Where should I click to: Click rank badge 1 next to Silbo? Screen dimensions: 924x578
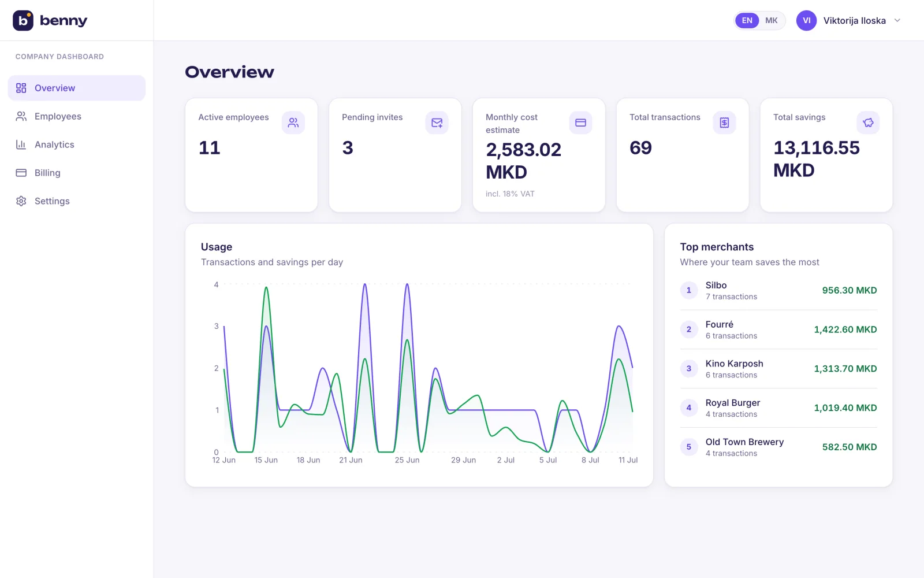tap(689, 290)
